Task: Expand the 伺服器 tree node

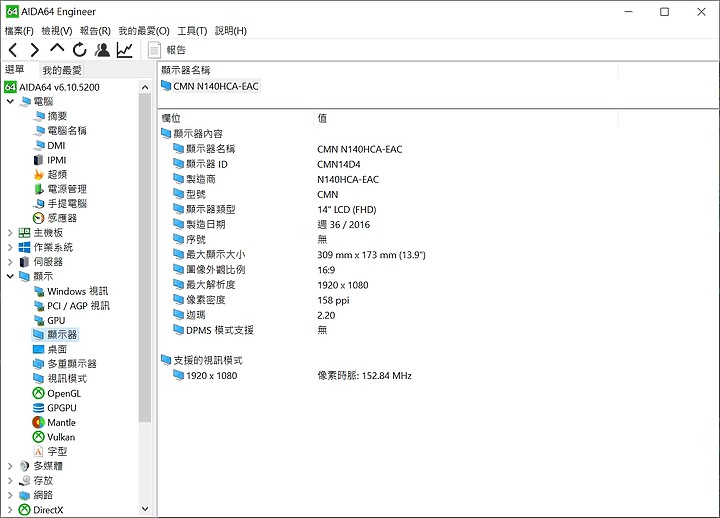Action: coord(10,262)
